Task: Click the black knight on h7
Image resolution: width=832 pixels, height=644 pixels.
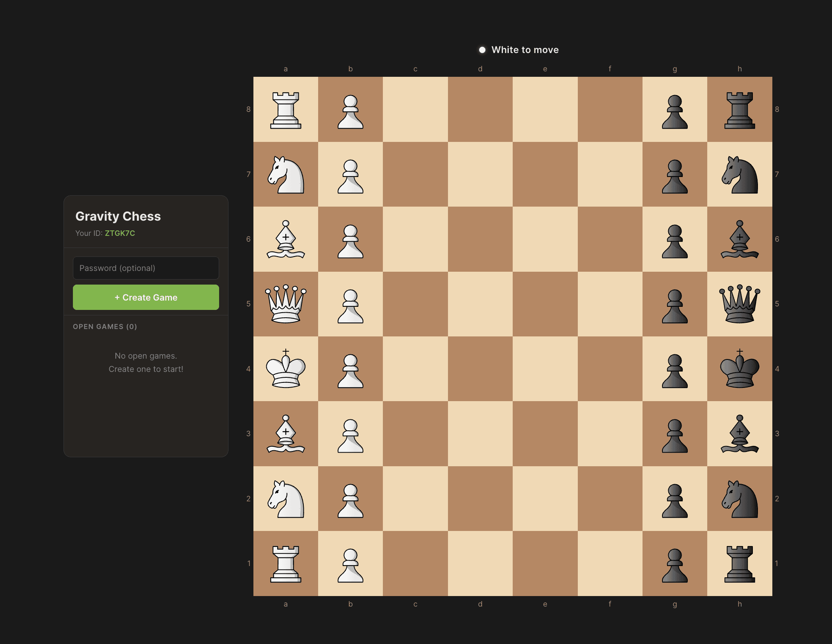Action: point(740,174)
